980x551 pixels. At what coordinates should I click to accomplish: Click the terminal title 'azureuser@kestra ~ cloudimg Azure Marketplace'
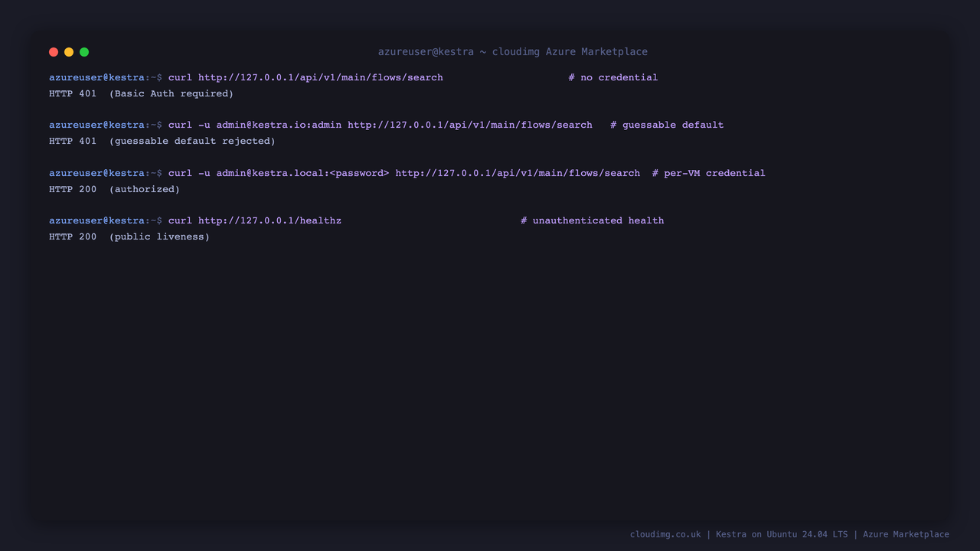pyautogui.click(x=513, y=52)
